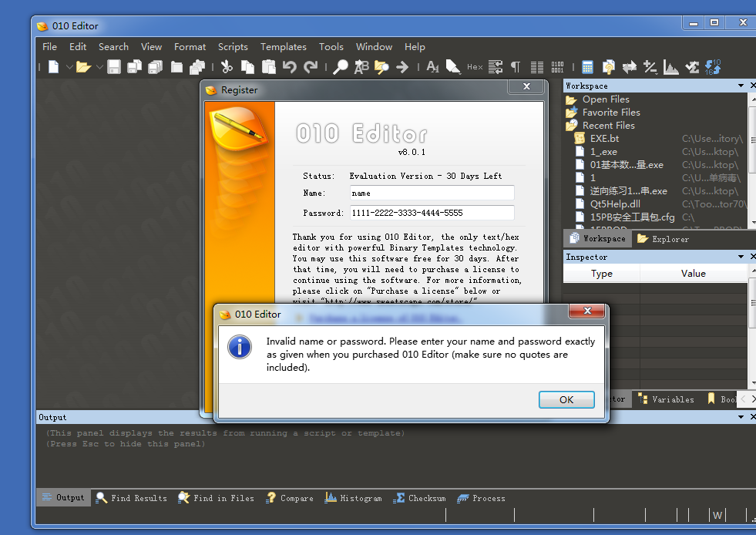Open the Output panel dropdown arrow

pyautogui.click(x=741, y=417)
